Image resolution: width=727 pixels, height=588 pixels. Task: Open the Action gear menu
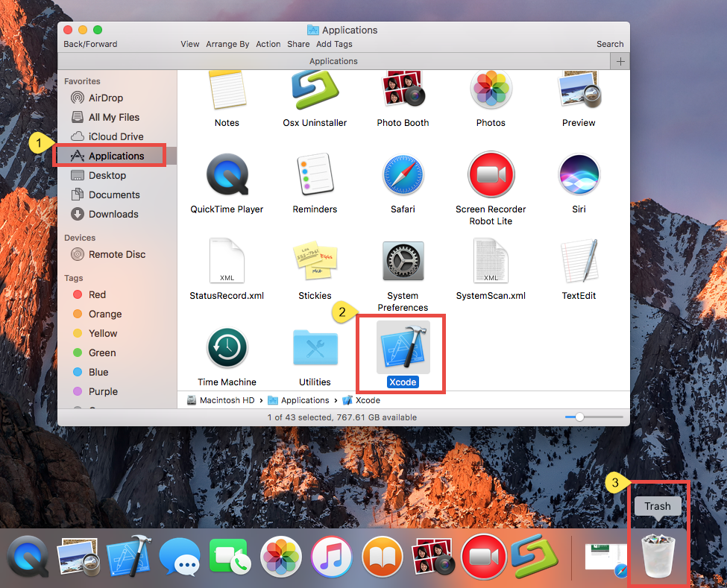coord(268,44)
